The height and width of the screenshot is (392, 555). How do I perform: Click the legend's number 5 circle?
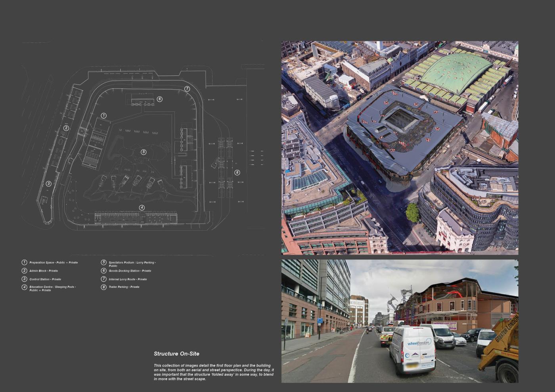click(x=103, y=263)
